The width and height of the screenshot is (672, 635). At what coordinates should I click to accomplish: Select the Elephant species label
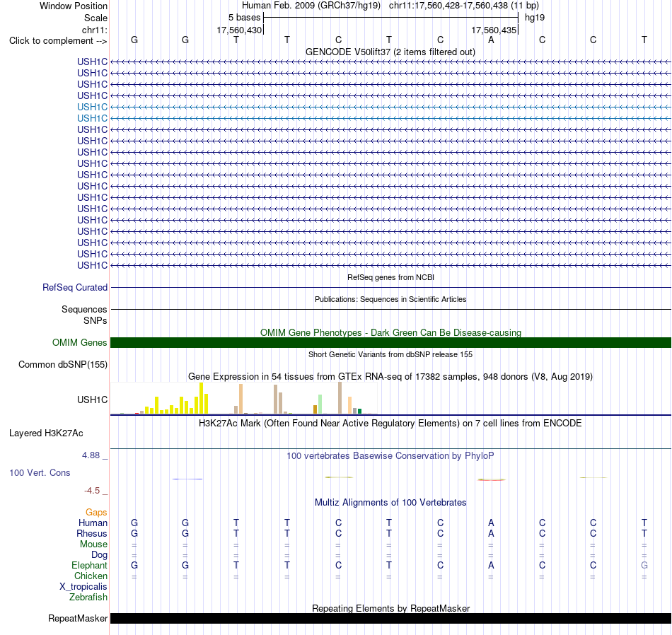[x=90, y=566]
